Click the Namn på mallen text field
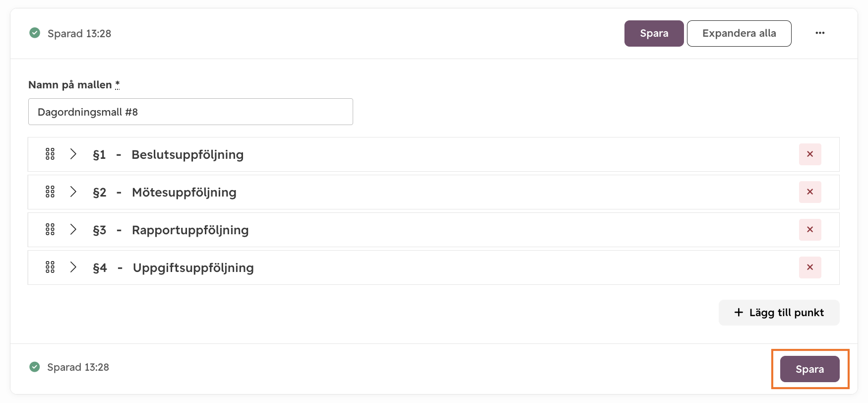The image size is (868, 403). click(190, 112)
